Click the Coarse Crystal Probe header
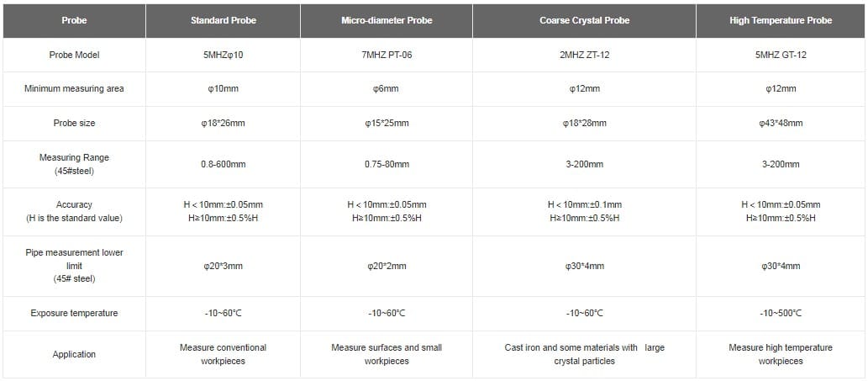The width and height of the screenshot is (868, 381). pyautogui.click(x=583, y=20)
